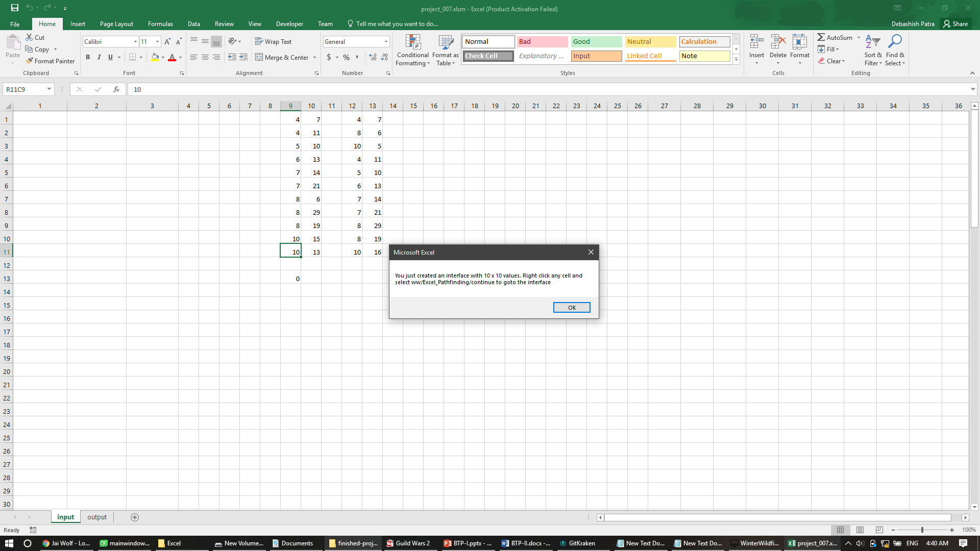This screenshot has width=980, height=551.
Task: Click the Insert Function fx icon
Action: pos(116,89)
